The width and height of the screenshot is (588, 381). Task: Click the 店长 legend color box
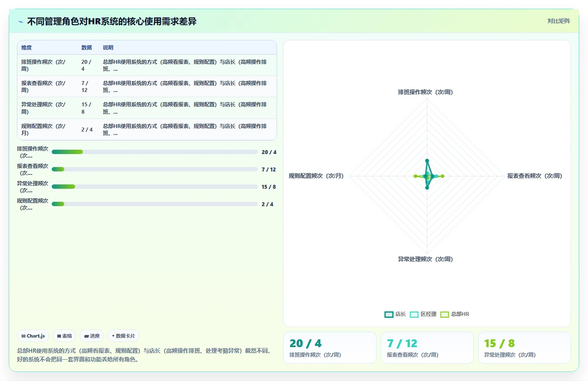coord(389,314)
